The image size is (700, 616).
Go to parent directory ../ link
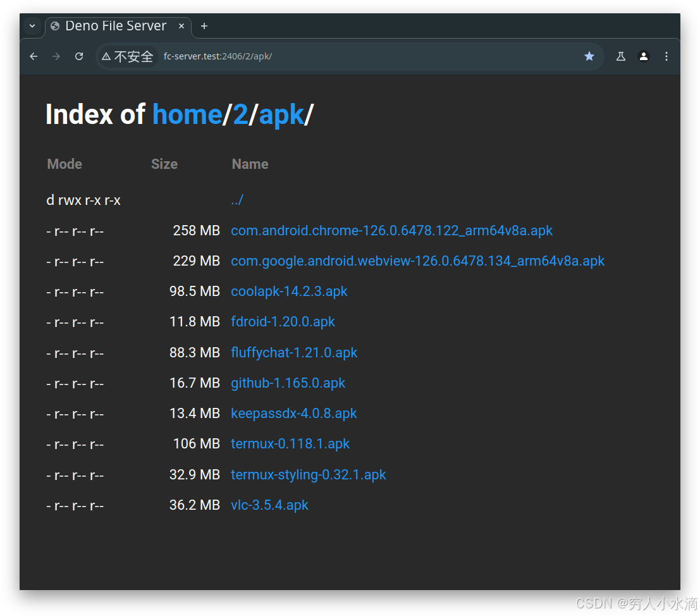pyautogui.click(x=237, y=200)
